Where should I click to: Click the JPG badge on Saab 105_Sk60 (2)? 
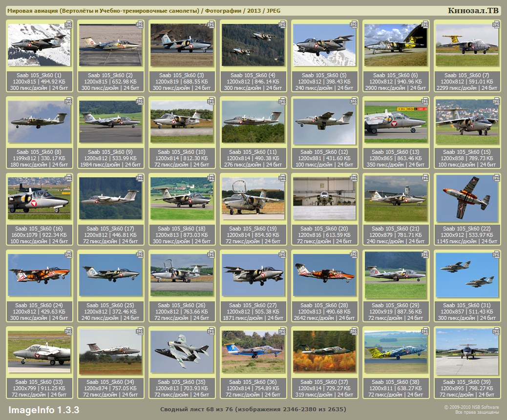[140, 24]
